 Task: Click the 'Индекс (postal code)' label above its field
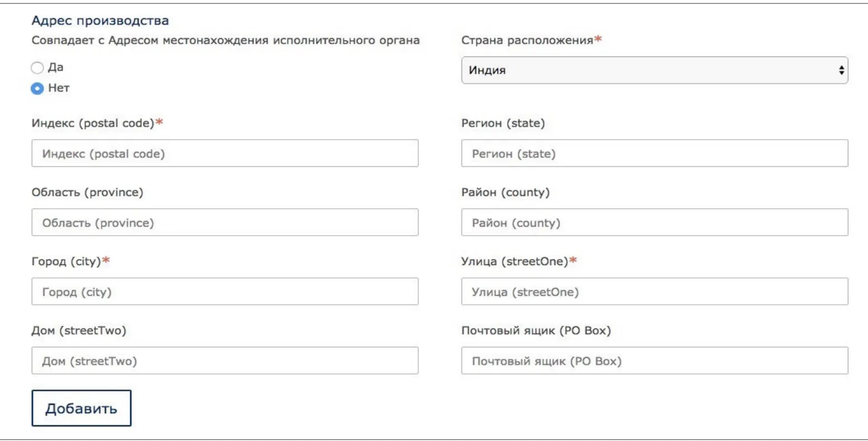(93, 123)
